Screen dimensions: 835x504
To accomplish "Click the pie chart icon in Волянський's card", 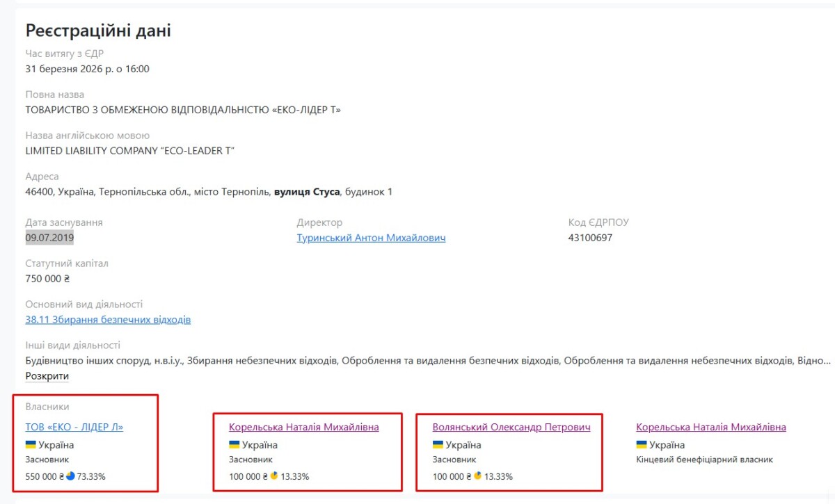I will click(x=478, y=476).
